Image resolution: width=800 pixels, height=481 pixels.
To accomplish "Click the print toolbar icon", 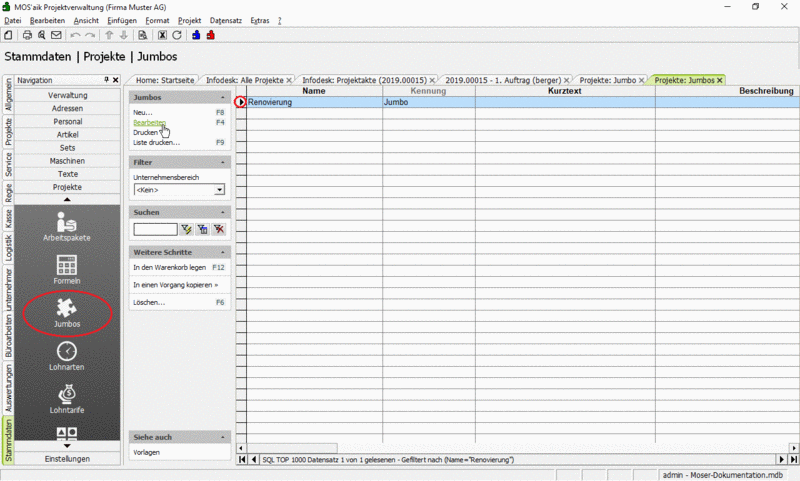I will (28, 35).
